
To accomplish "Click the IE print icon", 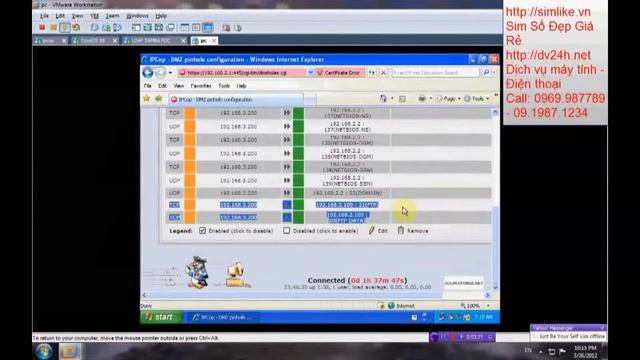I will point(422,99).
